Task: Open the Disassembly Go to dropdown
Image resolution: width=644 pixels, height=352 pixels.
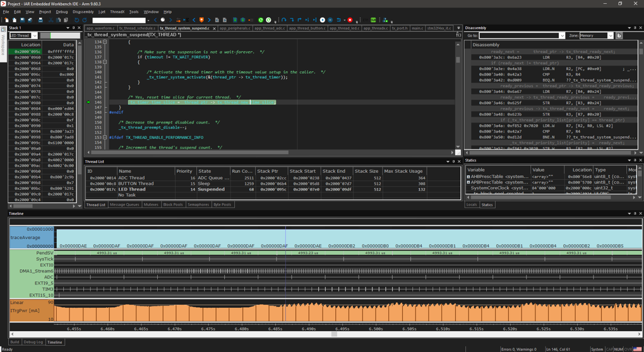Action: 562,36
